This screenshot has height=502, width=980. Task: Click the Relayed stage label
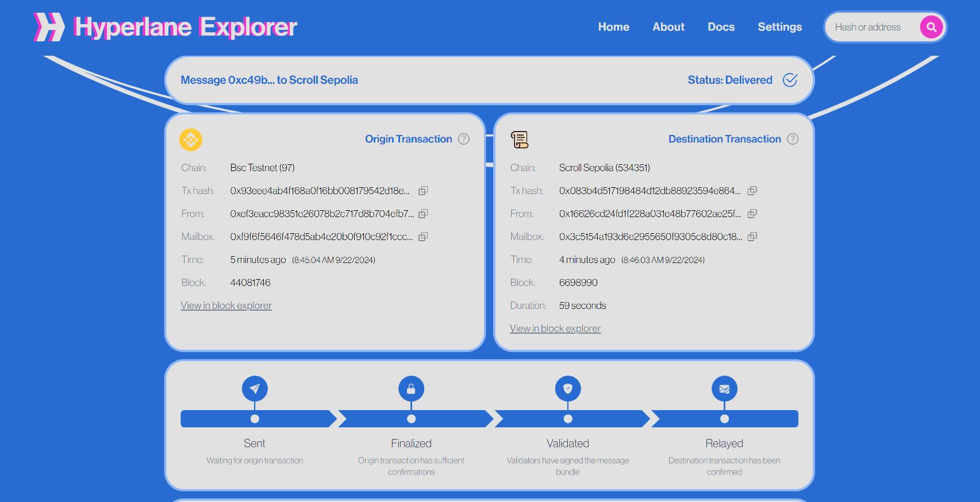tap(724, 443)
